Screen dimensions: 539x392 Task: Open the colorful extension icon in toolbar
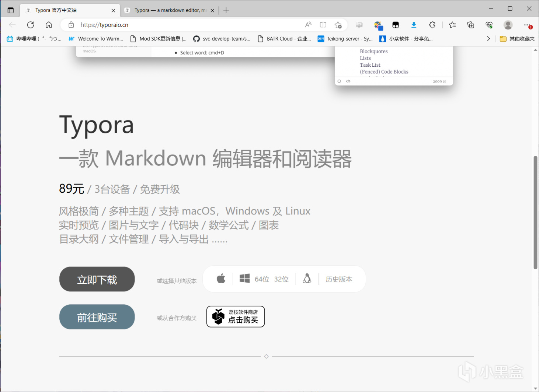pos(378,25)
